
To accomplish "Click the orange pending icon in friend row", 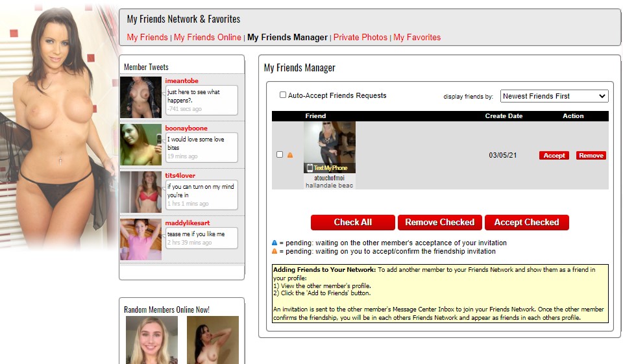I will [290, 155].
